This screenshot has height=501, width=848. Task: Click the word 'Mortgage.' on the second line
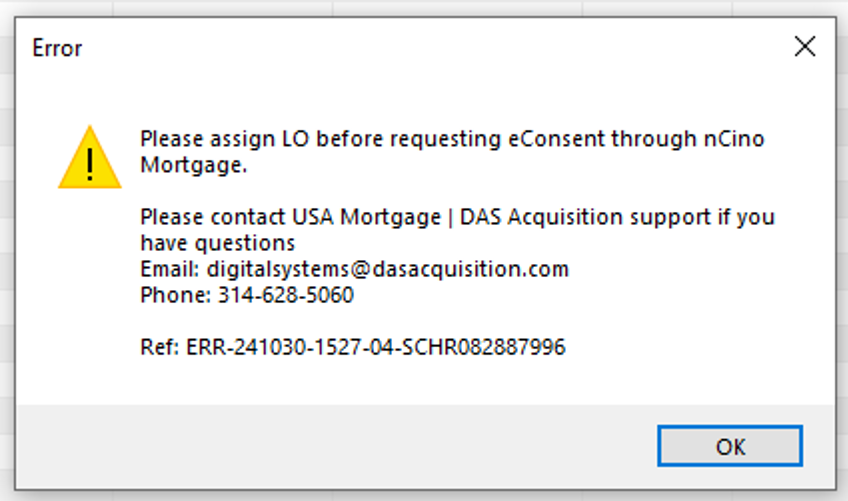click(194, 165)
